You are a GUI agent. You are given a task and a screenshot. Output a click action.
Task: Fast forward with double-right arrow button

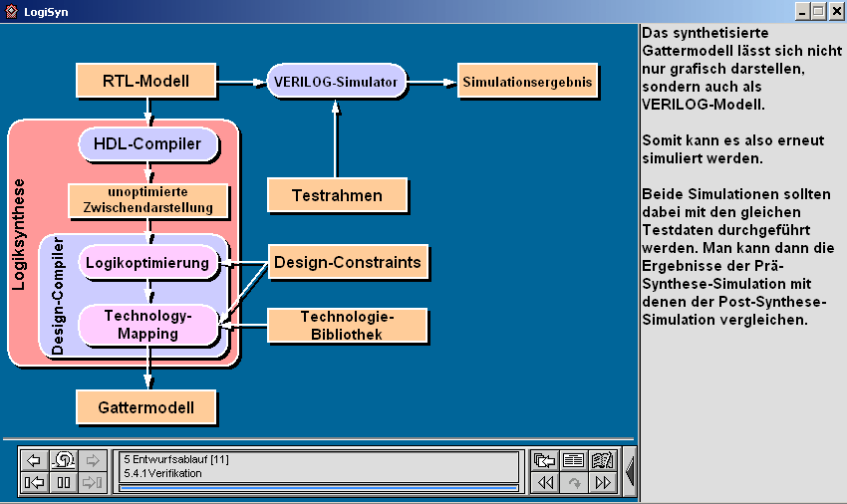tap(602, 482)
